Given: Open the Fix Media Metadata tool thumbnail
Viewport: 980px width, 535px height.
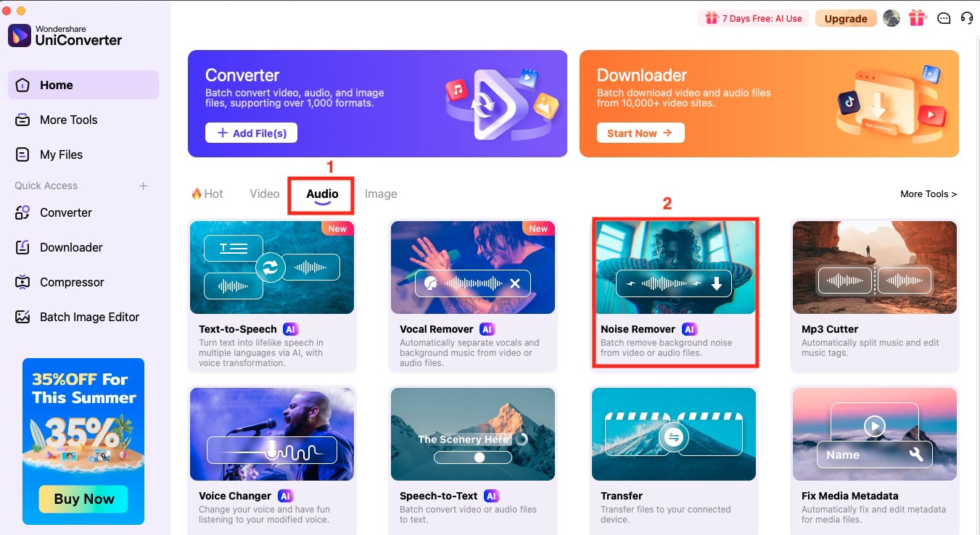Looking at the screenshot, I should tap(875, 434).
